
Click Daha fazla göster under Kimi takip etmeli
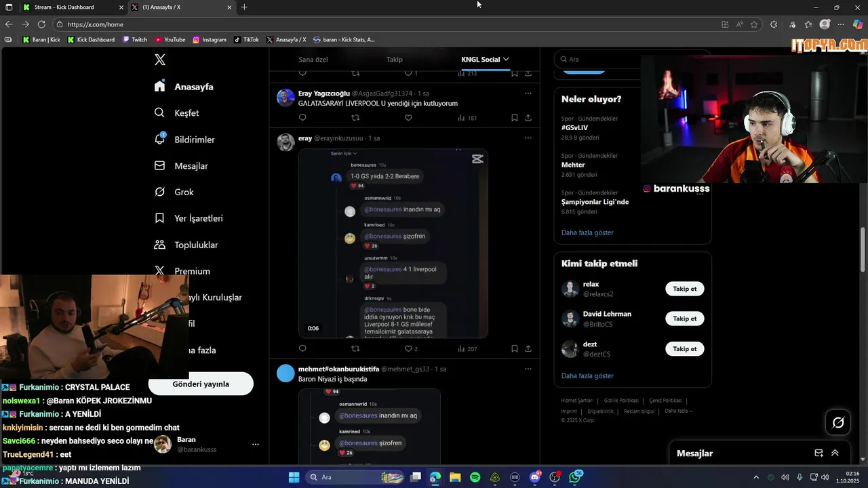point(587,375)
